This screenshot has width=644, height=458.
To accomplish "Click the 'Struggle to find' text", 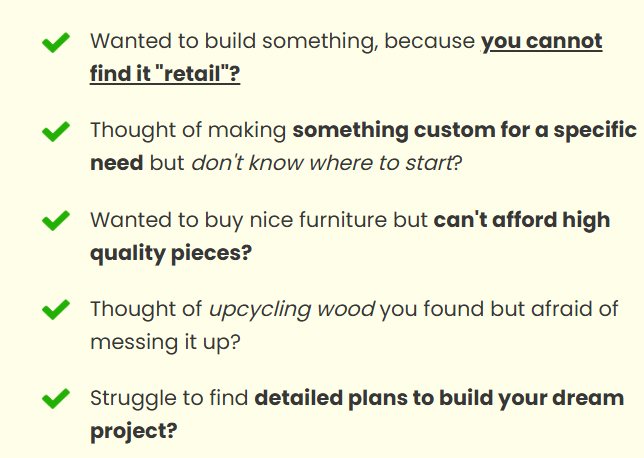I will click(x=169, y=398).
